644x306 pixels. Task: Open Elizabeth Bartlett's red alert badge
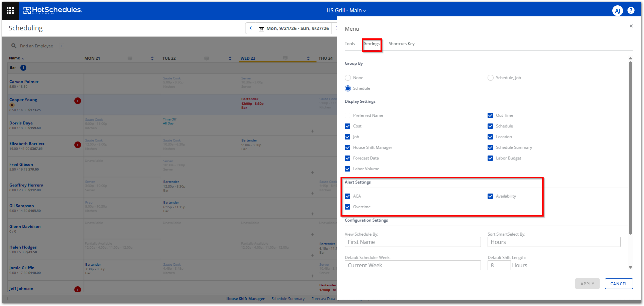point(78,145)
